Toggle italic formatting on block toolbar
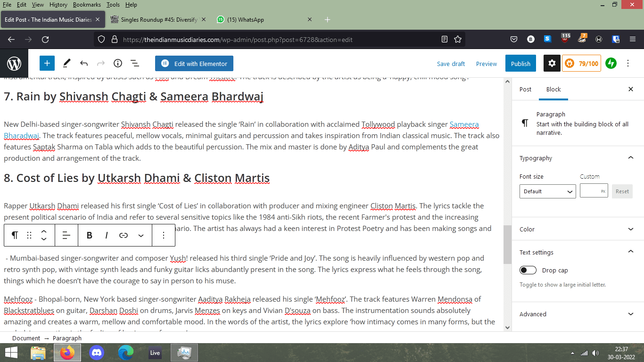This screenshot has width=644, height=362. coord(107,235)
